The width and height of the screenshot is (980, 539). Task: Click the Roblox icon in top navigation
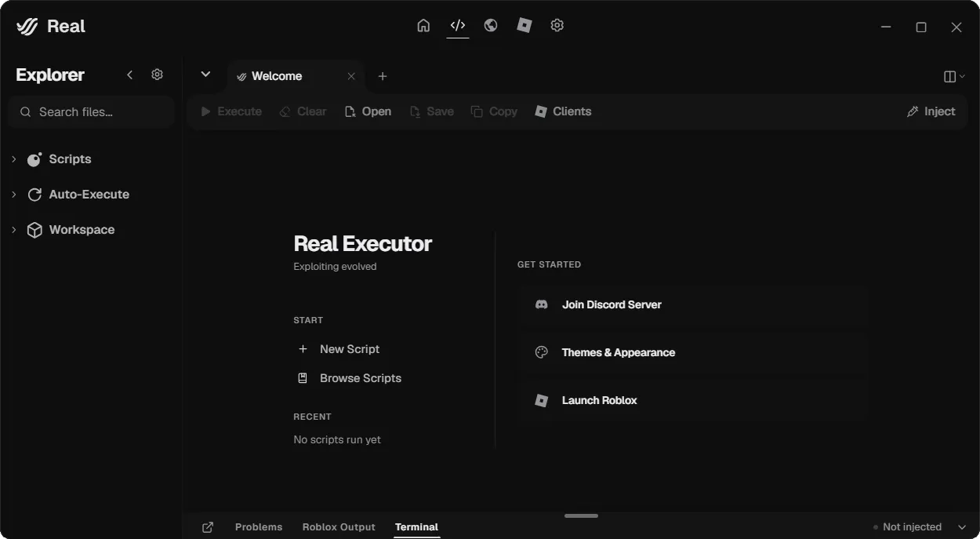[x=524, y=25]
